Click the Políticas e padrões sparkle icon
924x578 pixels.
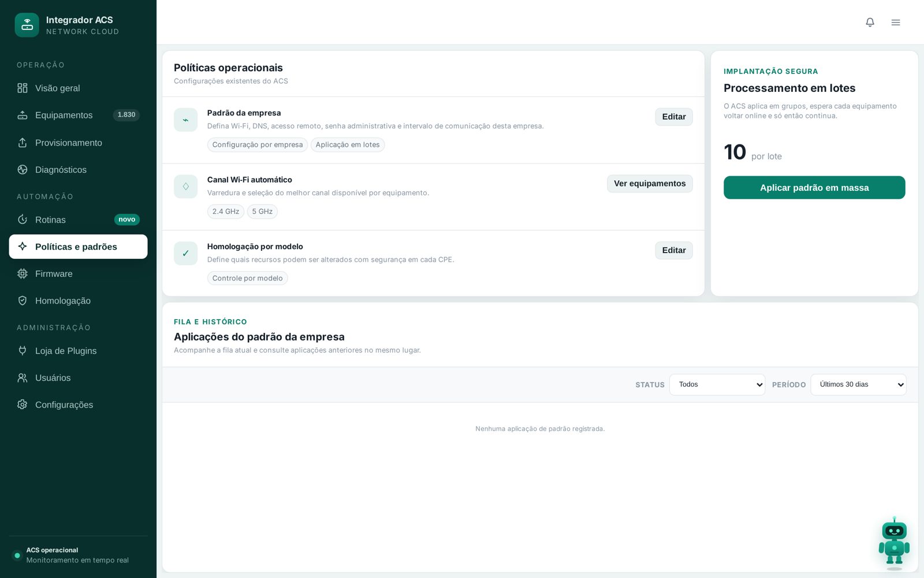[23, 246]
